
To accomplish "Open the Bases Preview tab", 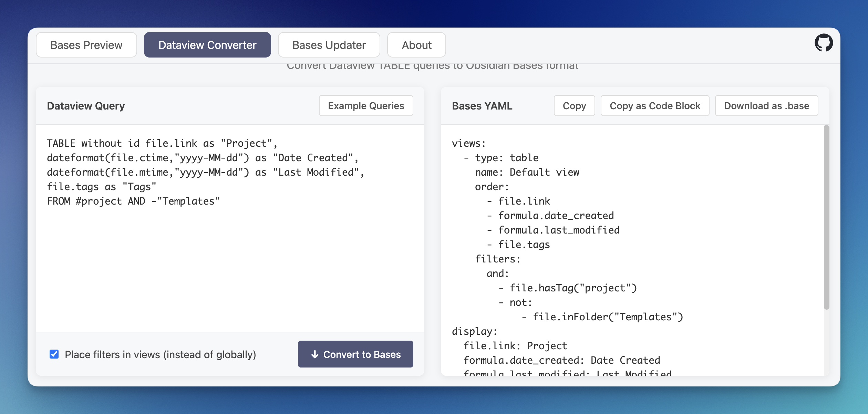I will [86, 44].
